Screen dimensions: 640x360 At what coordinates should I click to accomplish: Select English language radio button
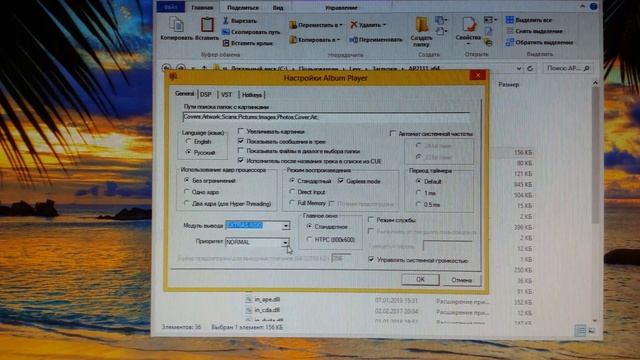click(x=188, y=141)
